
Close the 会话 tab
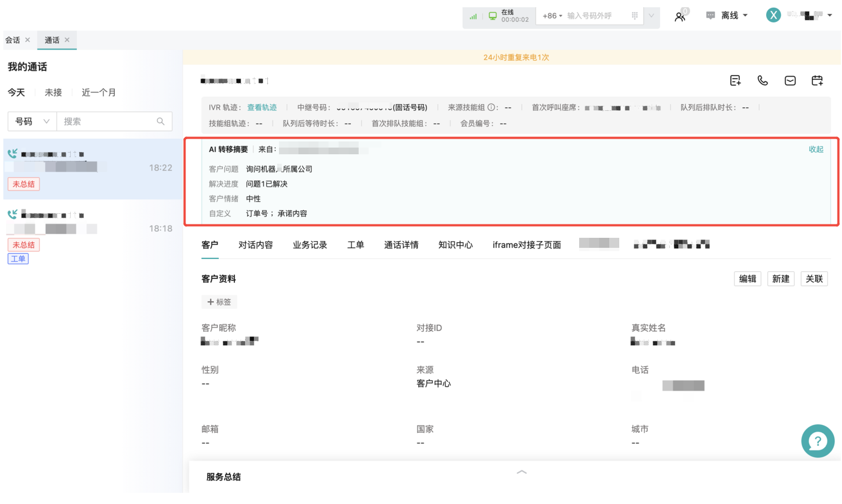[x=27, y=40]
